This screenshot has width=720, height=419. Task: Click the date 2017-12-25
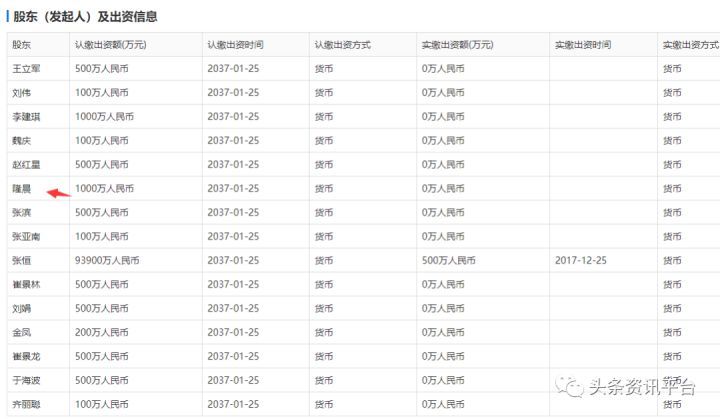click(581, 260)
